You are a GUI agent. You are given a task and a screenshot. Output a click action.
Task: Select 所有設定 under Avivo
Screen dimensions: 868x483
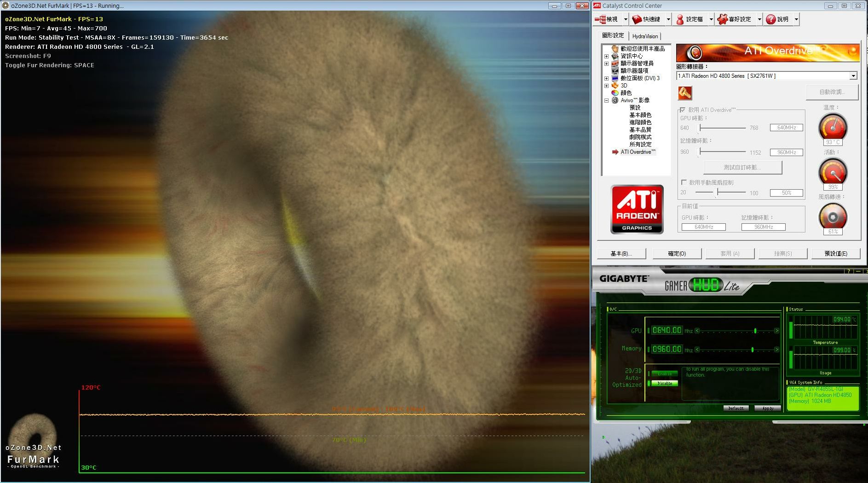tap(640, 144)
